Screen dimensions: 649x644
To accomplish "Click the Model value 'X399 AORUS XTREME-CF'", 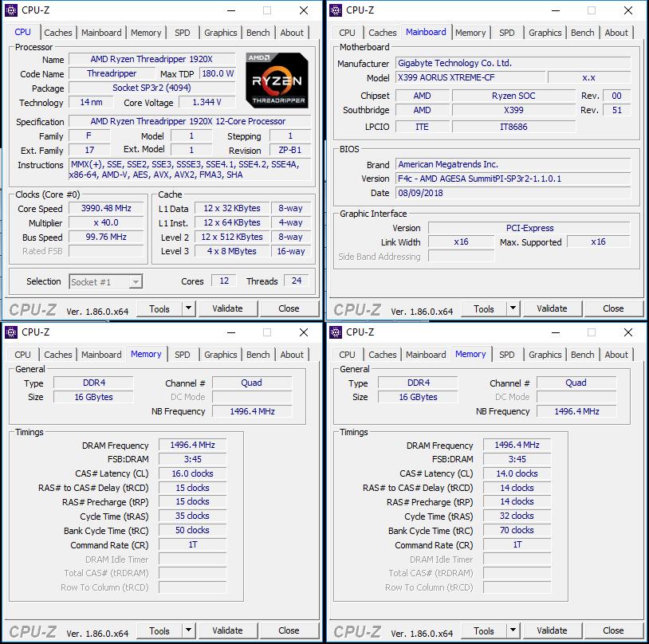I will (x=470, y=77).
